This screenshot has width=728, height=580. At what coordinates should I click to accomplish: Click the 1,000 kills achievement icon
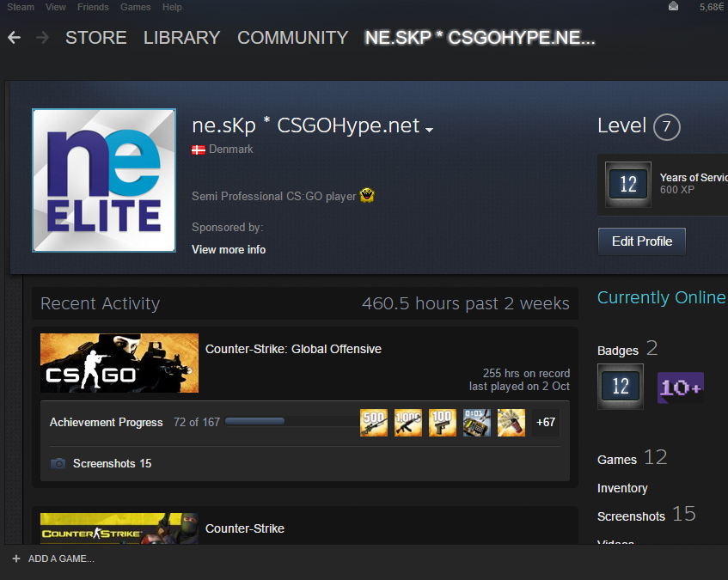point(408,422)
